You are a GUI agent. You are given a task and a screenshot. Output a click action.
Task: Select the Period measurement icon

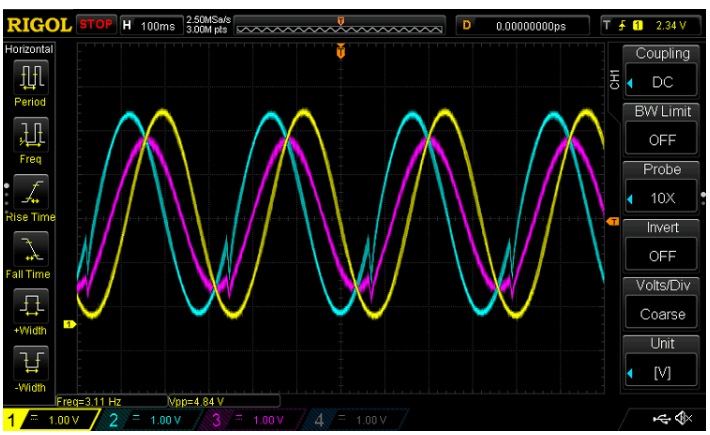pos(29,77)
